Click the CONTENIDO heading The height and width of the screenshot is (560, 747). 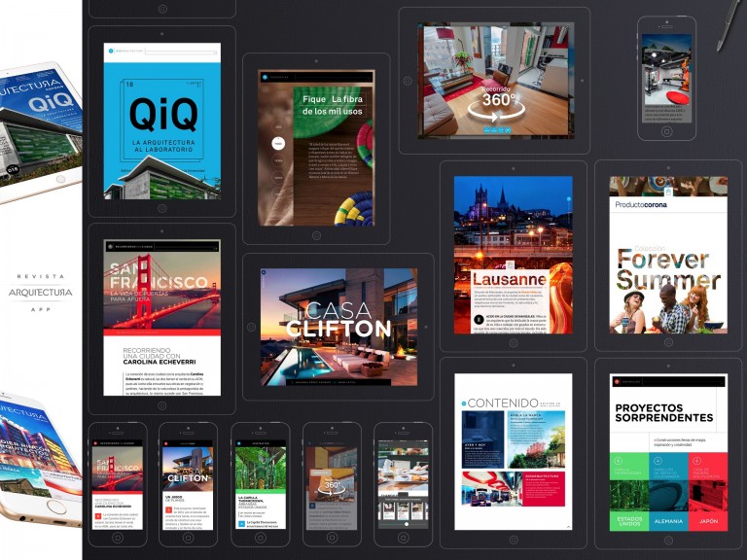pos(503,403)
